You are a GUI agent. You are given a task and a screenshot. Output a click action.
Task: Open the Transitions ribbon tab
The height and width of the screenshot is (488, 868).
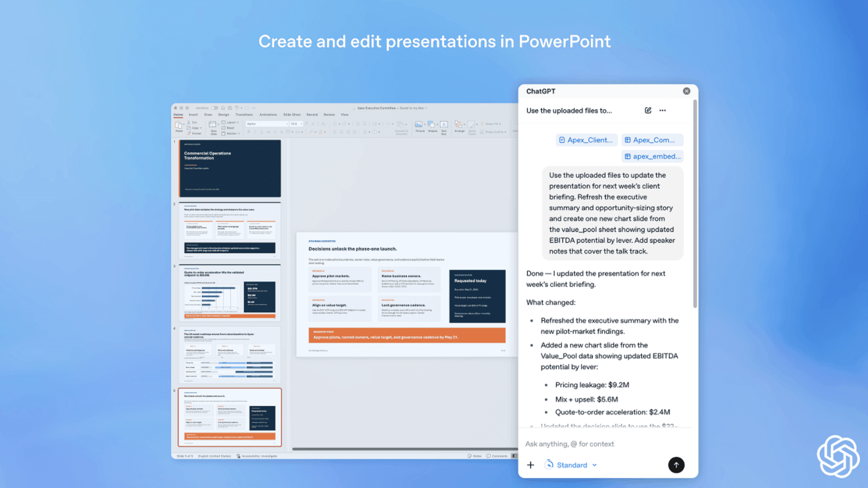pyautogui.click(x=244, y=115)
